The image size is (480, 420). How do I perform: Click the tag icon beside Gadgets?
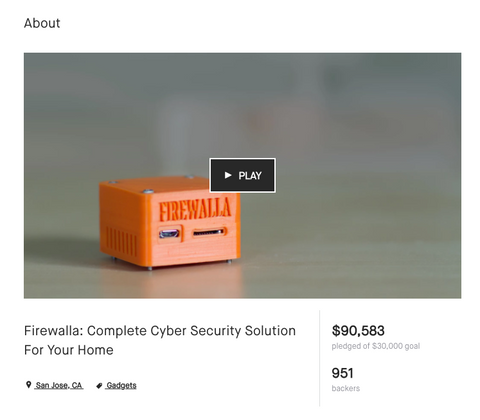point(99,386)
